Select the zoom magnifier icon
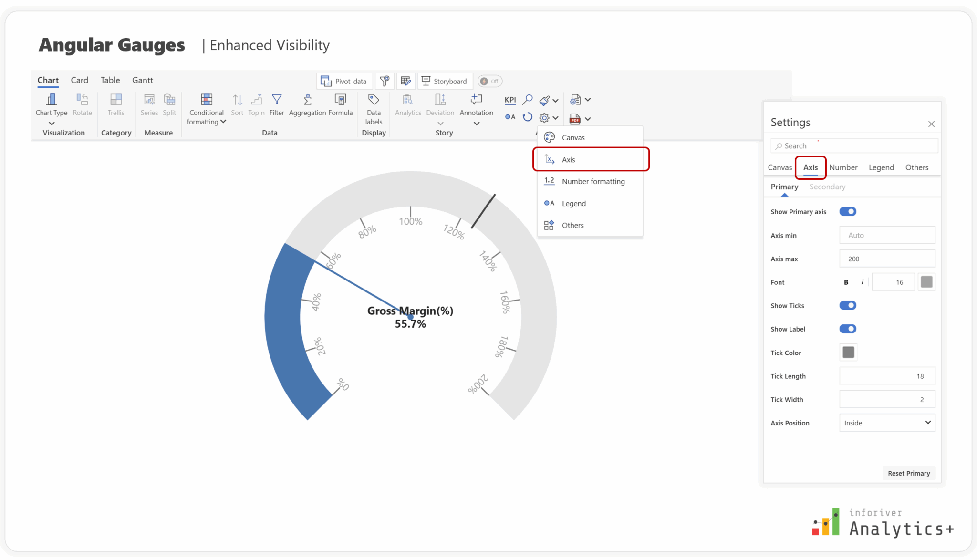Screen dimensions: 977x560 [527, 100]
